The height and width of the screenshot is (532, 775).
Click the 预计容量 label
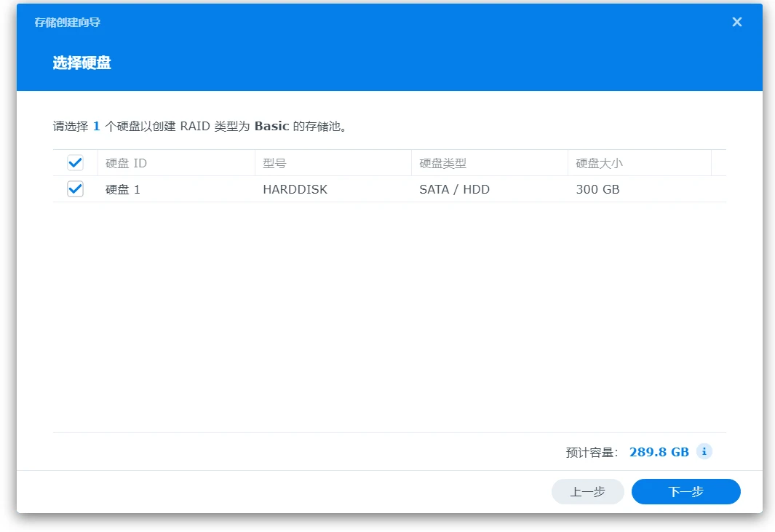click(592, 452)
